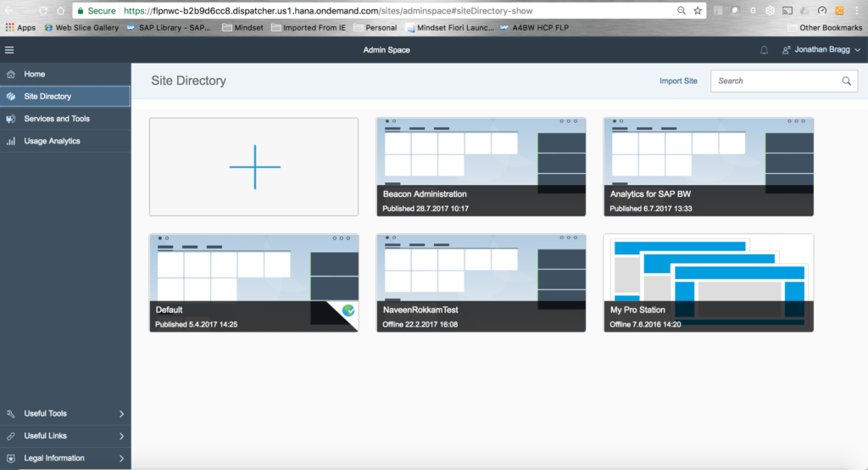Image resolution: width=868 pixels, height=470 pixels.
Task: Click the Chrome cast extension icon
Action: point(787,10)
